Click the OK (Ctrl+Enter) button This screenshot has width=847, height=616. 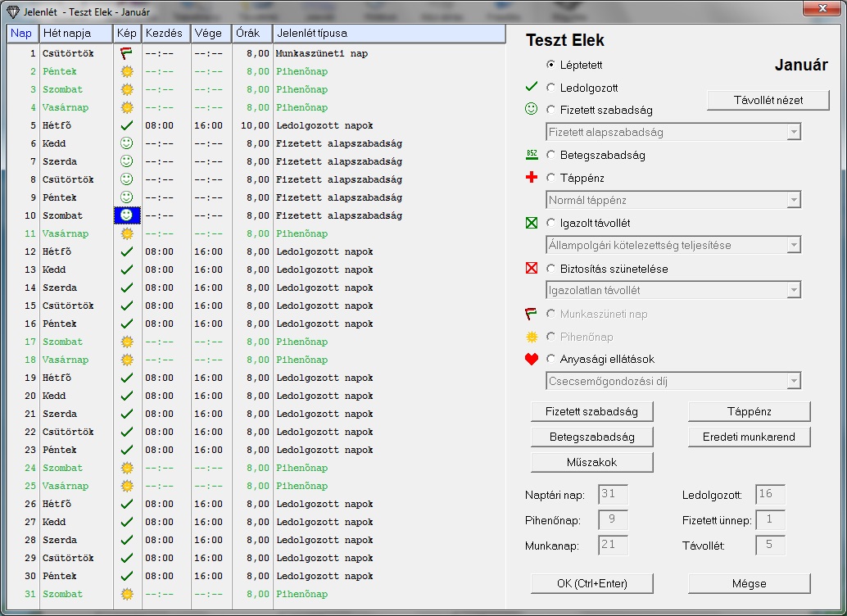point(591,583)
